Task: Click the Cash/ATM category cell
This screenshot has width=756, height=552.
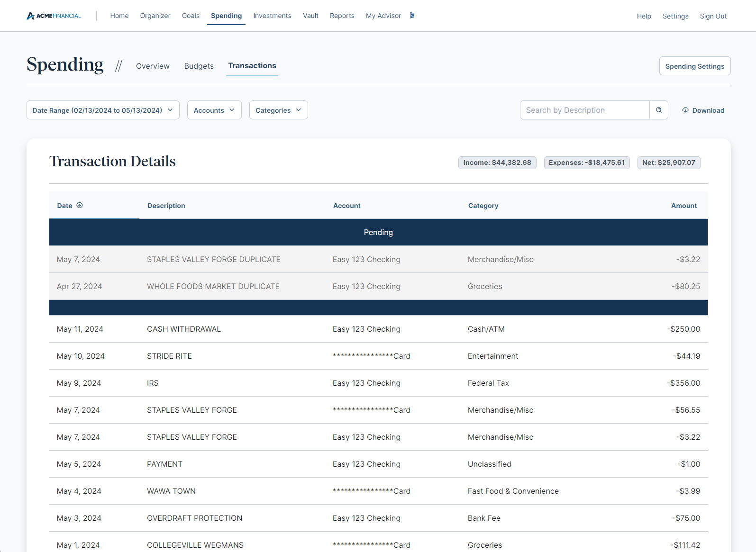Action: click(x=486, y=329)
